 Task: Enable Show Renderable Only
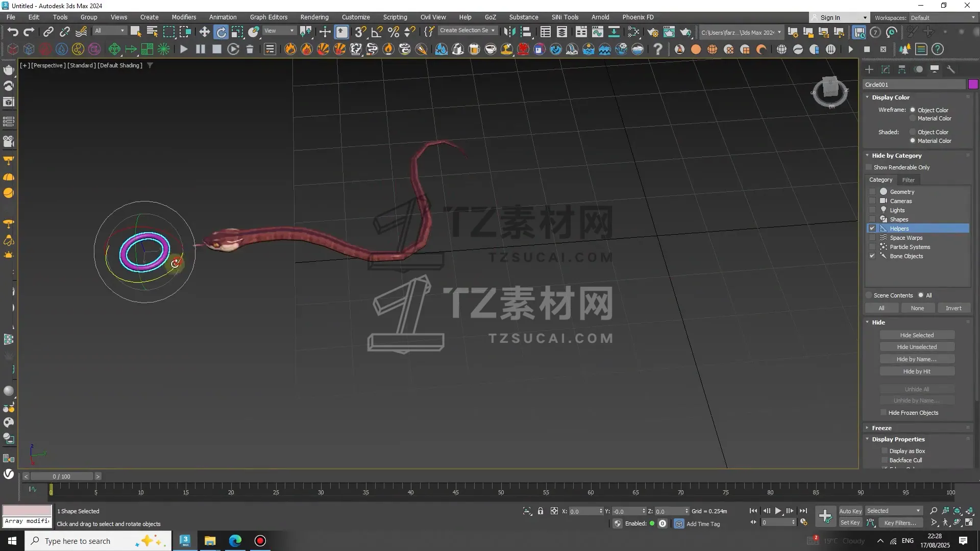coord(869,167)
